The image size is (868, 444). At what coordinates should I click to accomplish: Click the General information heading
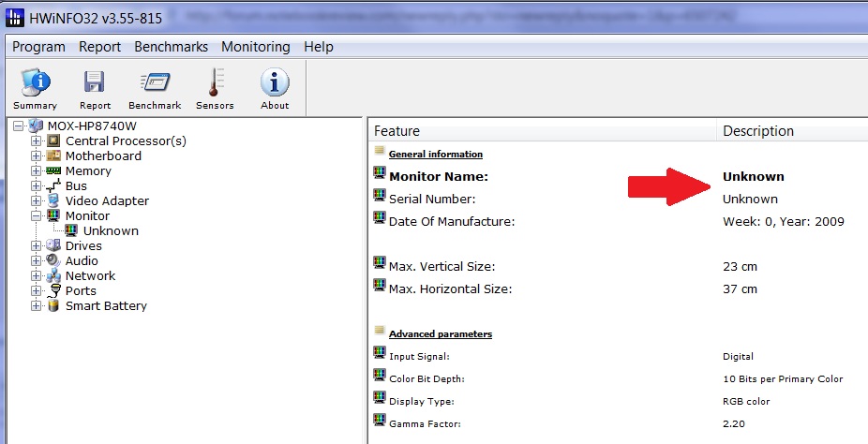pyautogui.click(x=436, y=155)
